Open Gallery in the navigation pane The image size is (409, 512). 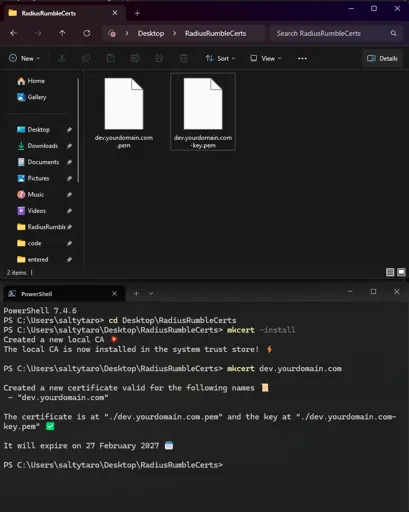click(x=32, y=97)
